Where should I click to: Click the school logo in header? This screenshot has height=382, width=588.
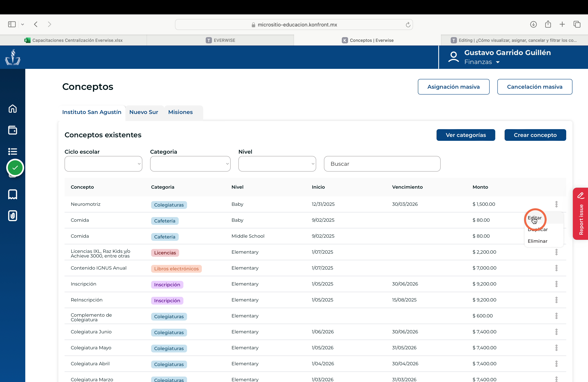[x=13, y=57]
